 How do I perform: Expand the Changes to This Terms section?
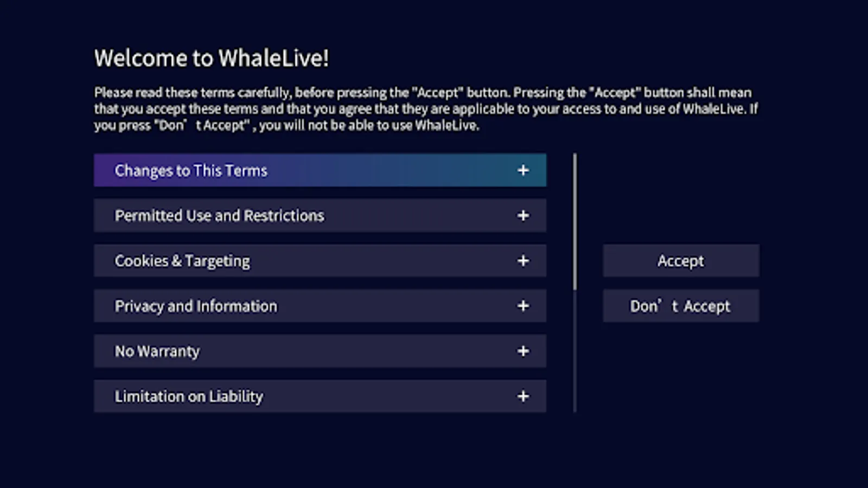click(191, 171)
